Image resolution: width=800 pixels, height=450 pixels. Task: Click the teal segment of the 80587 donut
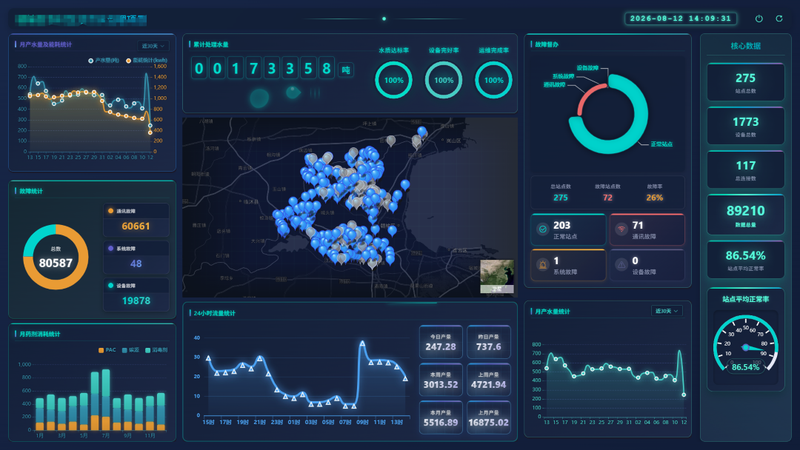pos(34,237)
